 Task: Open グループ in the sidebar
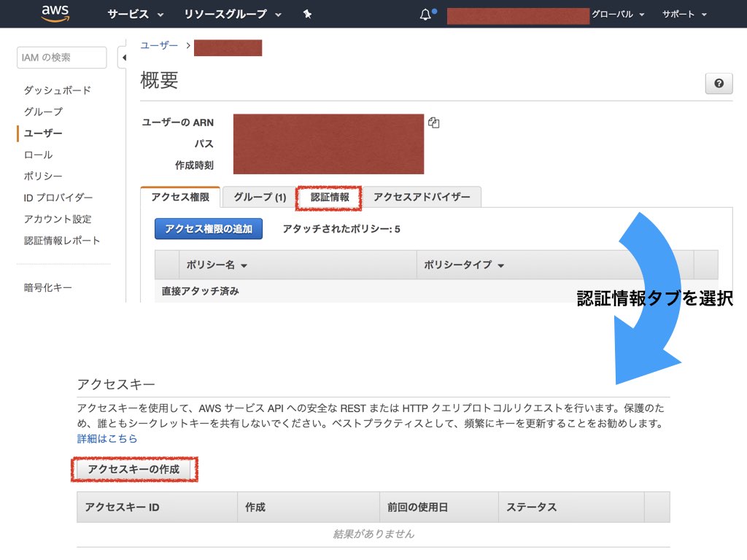point(43,112)
